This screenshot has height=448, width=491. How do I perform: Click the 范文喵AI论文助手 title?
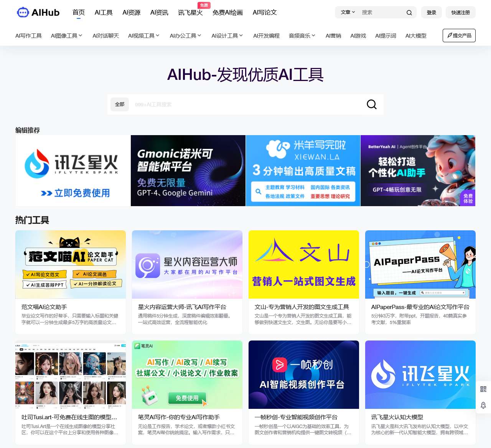coord(44,307)
